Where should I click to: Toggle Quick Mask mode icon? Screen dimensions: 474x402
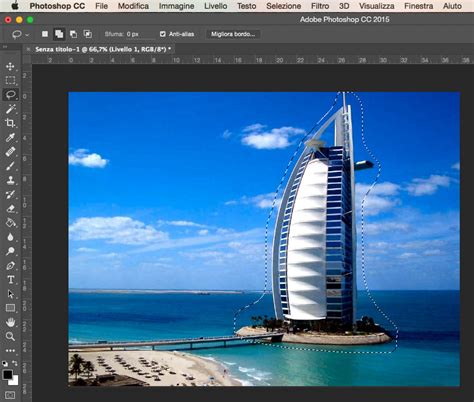(10, 395)
